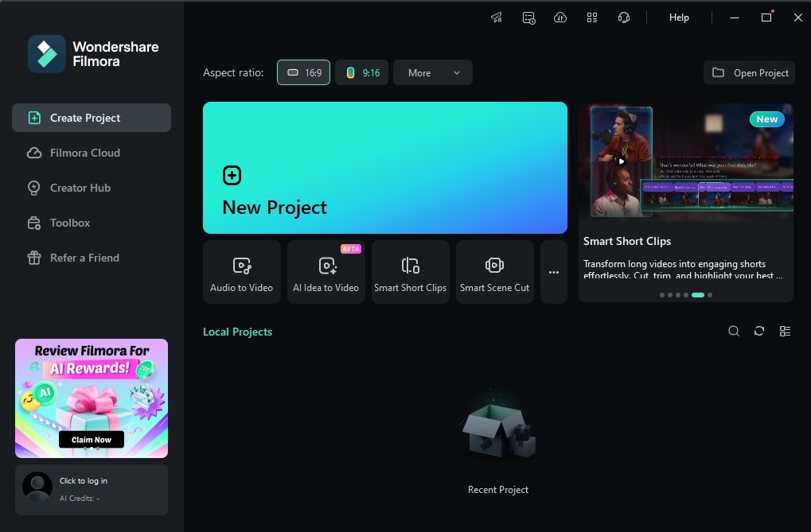Image resolution: width=811 pixels, height=532 pixels.
Task: Open the Help menu
Action: (679, 17)
